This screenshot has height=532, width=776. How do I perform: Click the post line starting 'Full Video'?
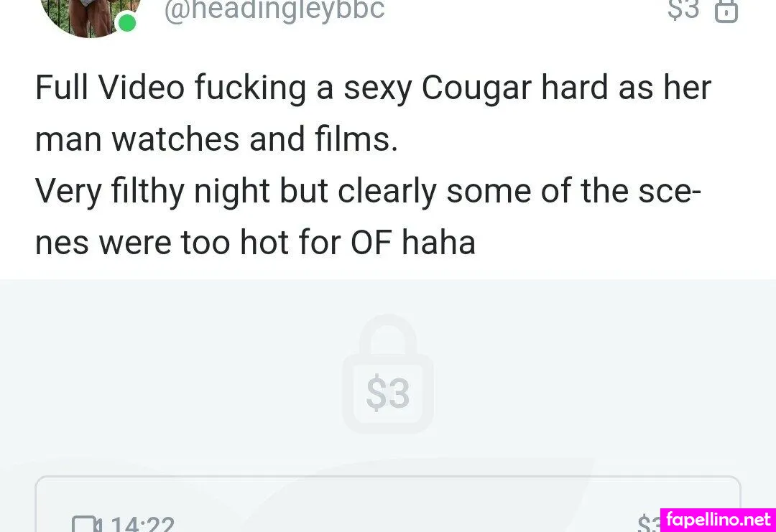point(373,88)
